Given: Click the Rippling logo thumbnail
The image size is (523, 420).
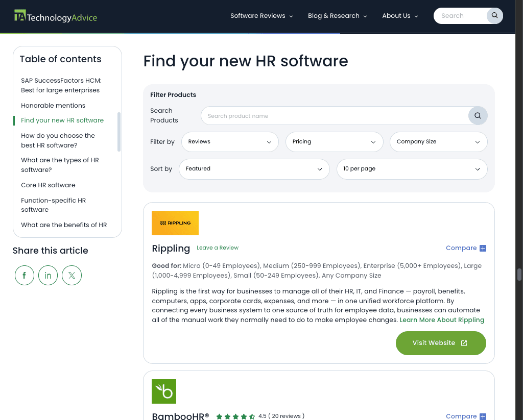Looking at the screenshot, I should point(175,223).
